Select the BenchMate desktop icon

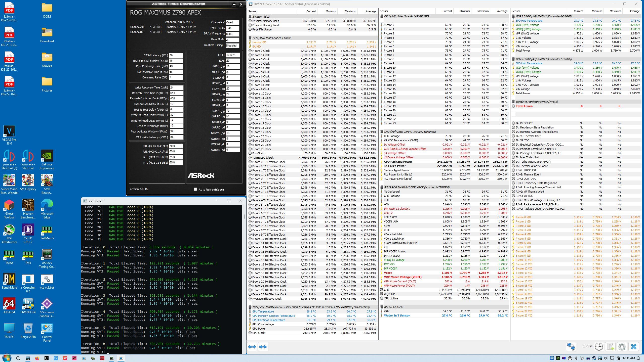(9, 281)
